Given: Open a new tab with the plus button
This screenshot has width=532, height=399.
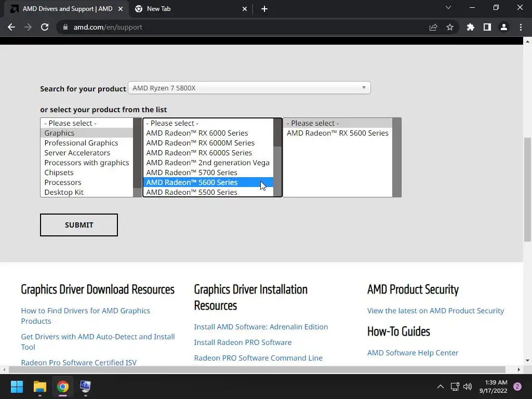Looking at the screenshot, I should tap(264, 9).
